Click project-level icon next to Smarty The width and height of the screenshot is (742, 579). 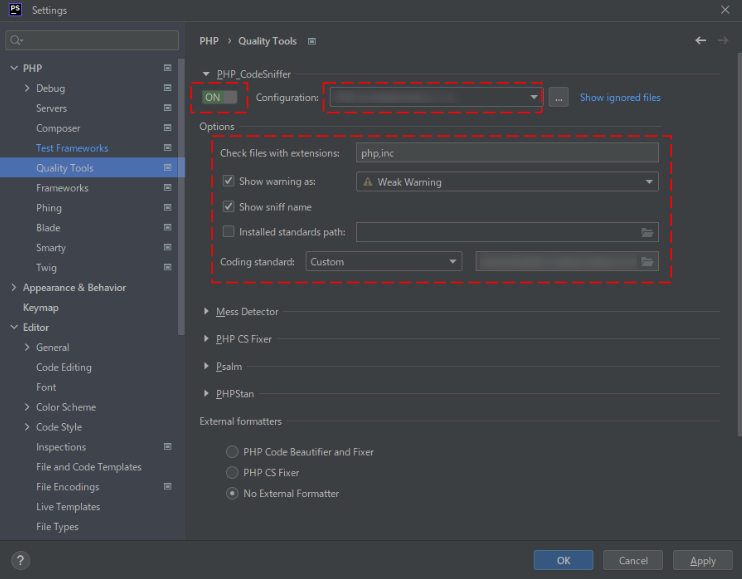tap(168, 247)
